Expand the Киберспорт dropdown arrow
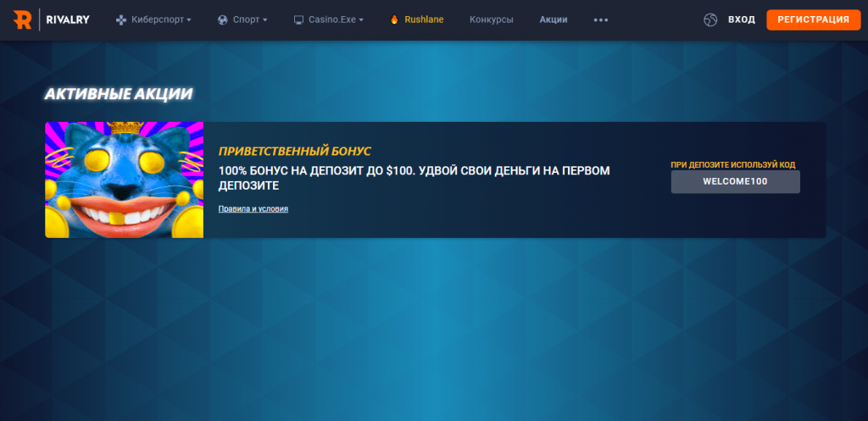The image size is (868, 421). [x=188, y=19]
